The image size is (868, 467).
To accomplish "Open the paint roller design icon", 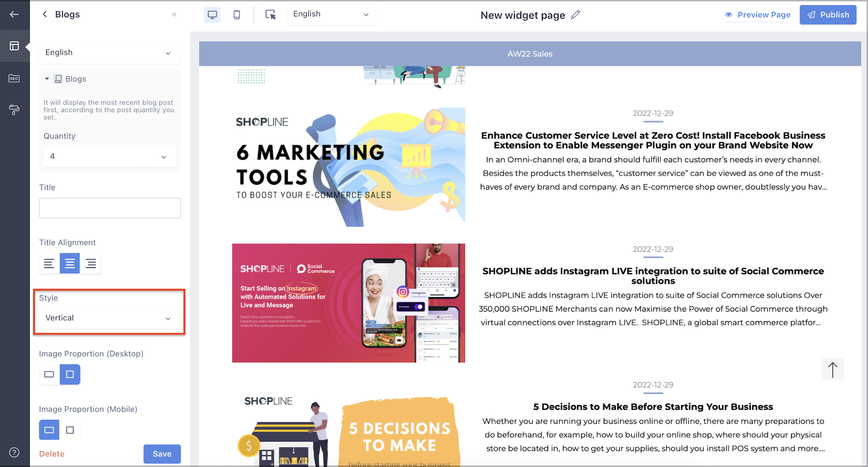I will [14, 110].
